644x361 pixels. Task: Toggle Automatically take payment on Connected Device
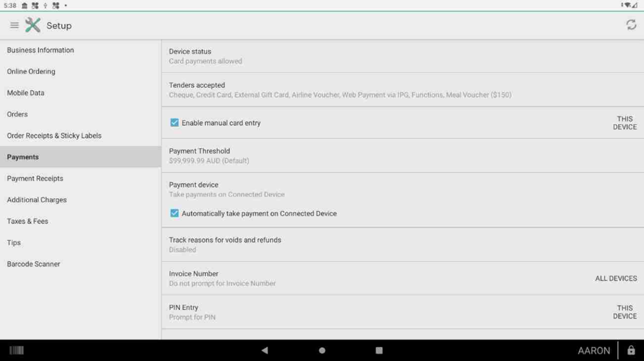(175, 213)
